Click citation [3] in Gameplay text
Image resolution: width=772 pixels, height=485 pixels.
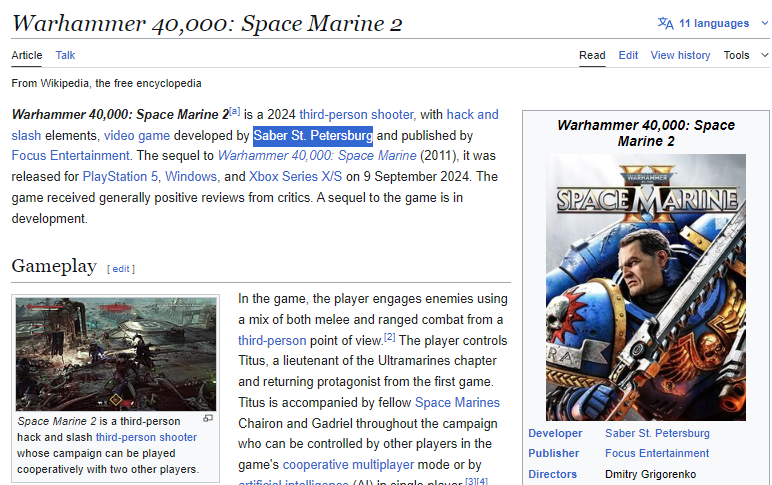coord(471,481)
